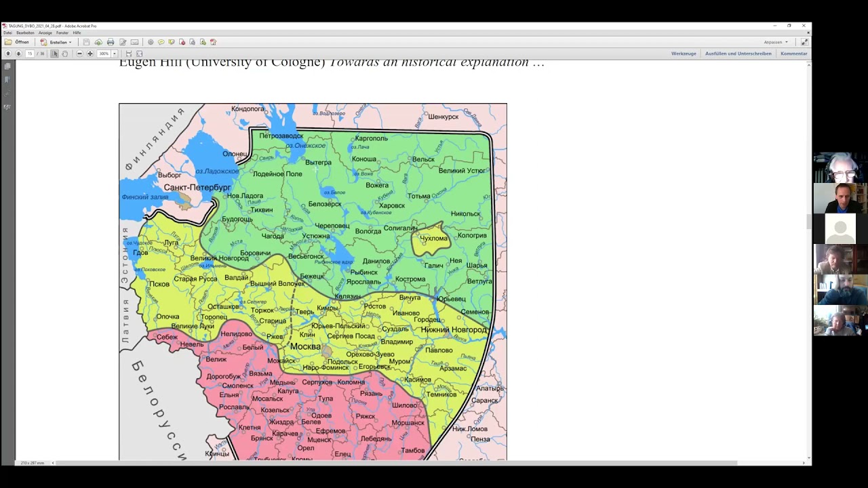The image size is (868, 488).
Task: Open the Datei menu
Action: (7, 33)
